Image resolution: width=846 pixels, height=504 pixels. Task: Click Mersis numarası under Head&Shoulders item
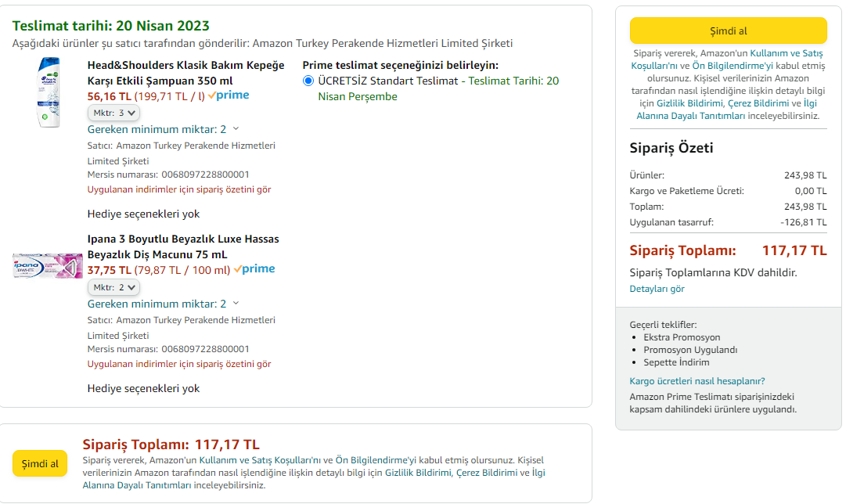168,175
